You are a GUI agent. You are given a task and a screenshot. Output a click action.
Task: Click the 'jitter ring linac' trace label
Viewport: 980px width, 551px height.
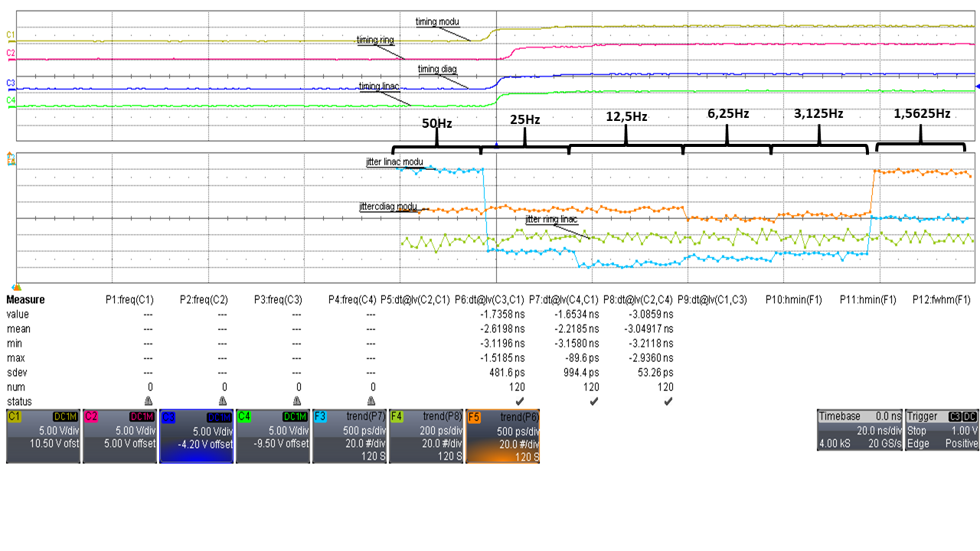551,220
